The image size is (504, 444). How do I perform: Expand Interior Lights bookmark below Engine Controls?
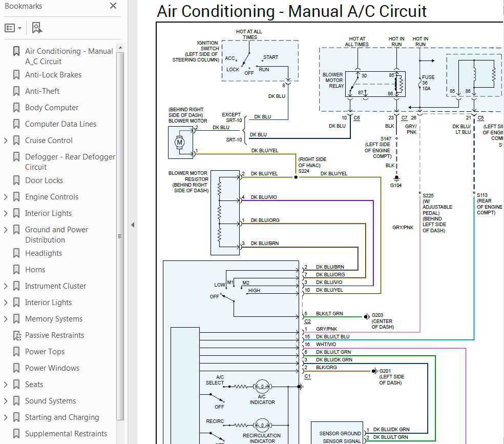pyautogui.click(x=6, y=213)
